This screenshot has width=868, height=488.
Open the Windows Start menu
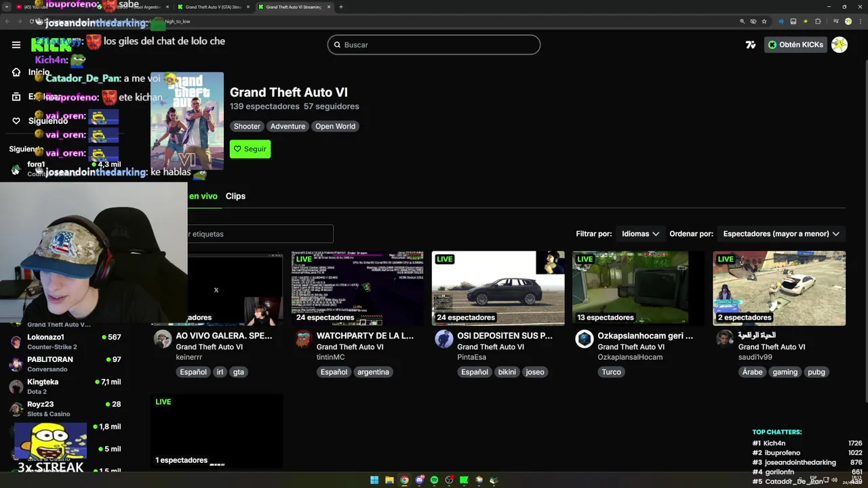374,480
